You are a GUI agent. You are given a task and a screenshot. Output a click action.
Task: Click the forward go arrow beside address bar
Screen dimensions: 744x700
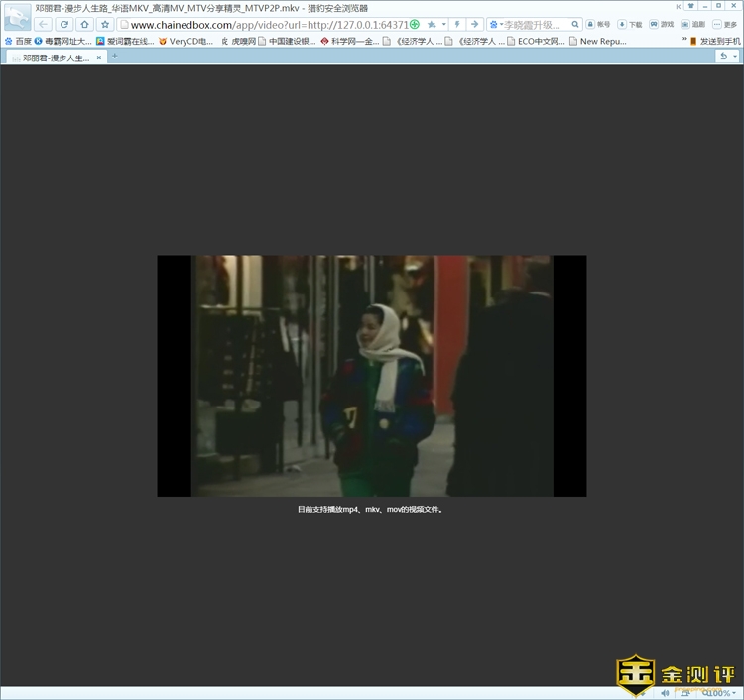tap(474, 24)
